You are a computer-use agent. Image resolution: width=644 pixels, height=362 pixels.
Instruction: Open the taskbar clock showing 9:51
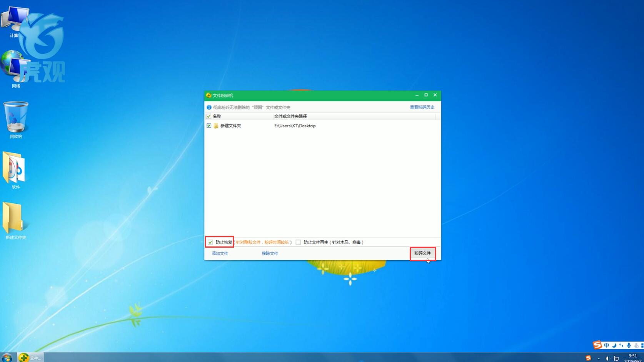tap(633, 358)
